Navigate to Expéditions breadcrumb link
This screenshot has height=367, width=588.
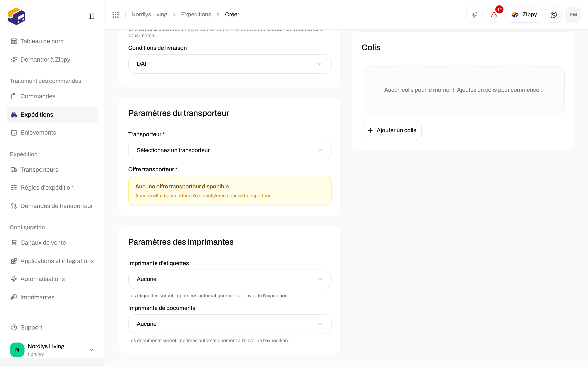click(x=196, y=14)
